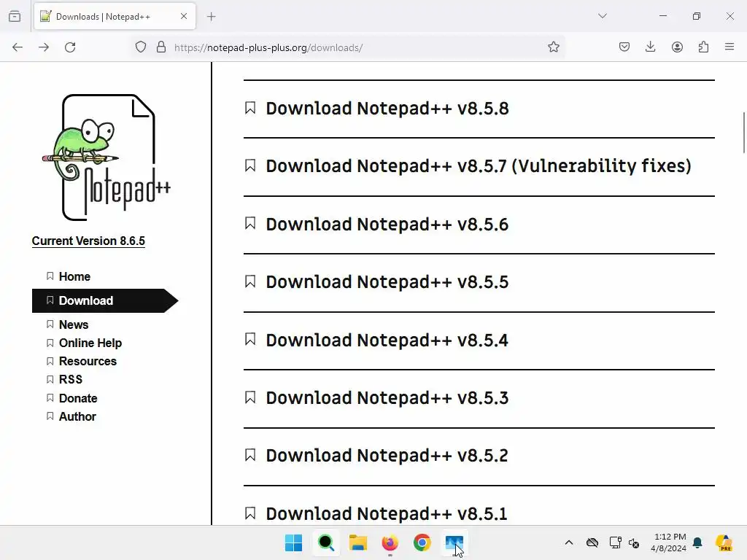Click the cloud sync tray icon
Image resolution: width=747 pixels, height=560 pixels.
click(x=592, y=542)
